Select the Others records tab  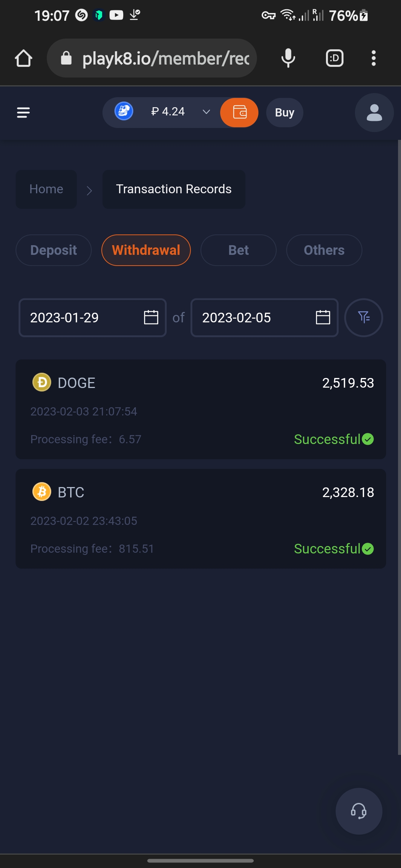pyautogui.click(x=324, y=250)
